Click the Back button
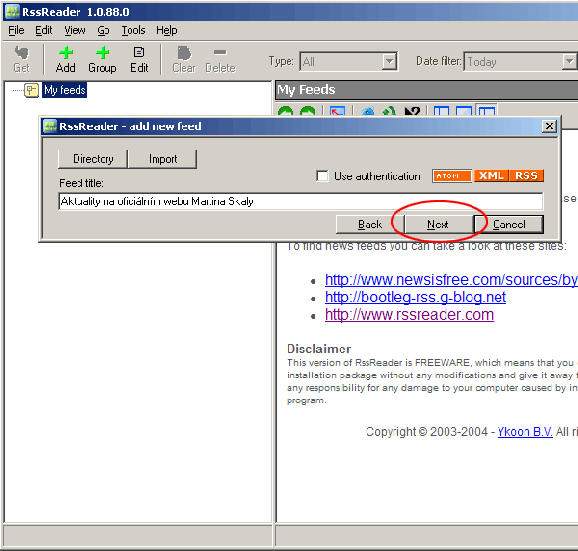Viewport: 578px width, 551px height. [370, 224]
